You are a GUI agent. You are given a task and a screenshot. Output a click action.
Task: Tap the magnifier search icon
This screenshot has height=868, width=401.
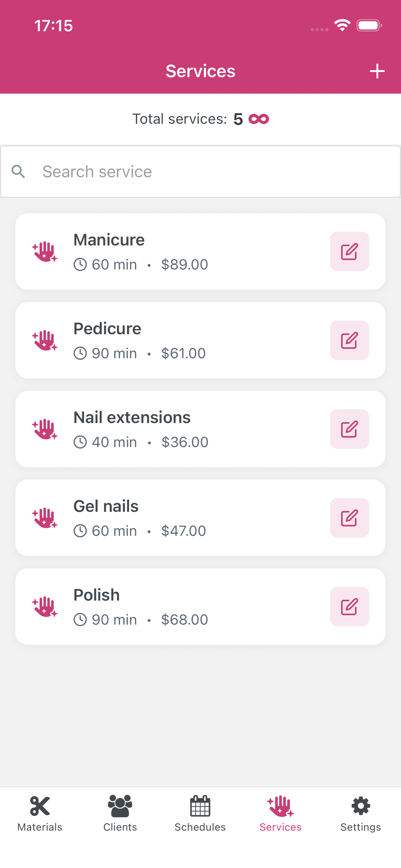[19, 171]
